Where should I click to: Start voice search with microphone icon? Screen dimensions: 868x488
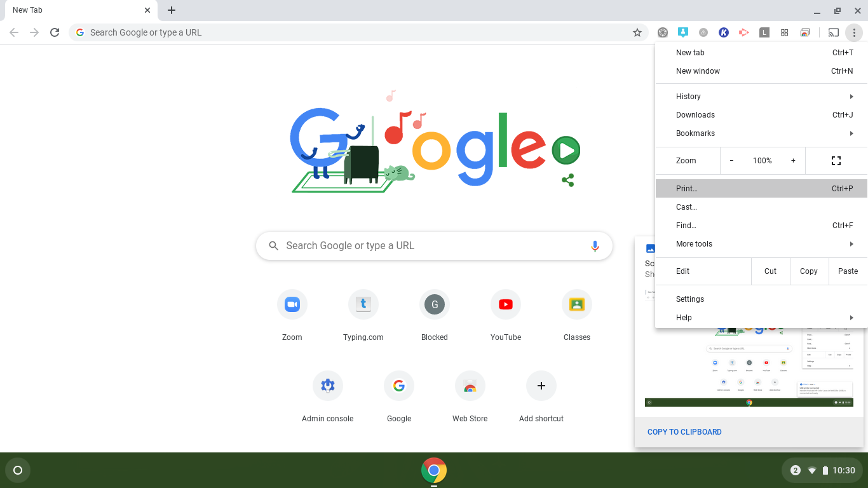[595, 246]
